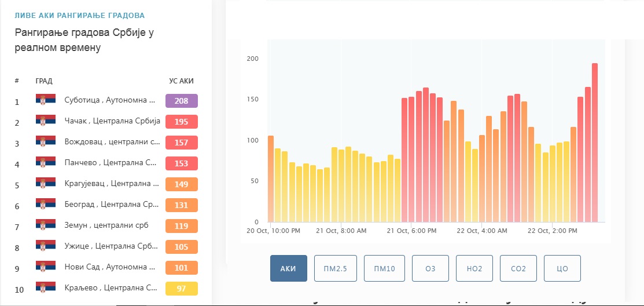Switch chart to ПМ2.5
644x306 pixels.
[x=336, y=268]
